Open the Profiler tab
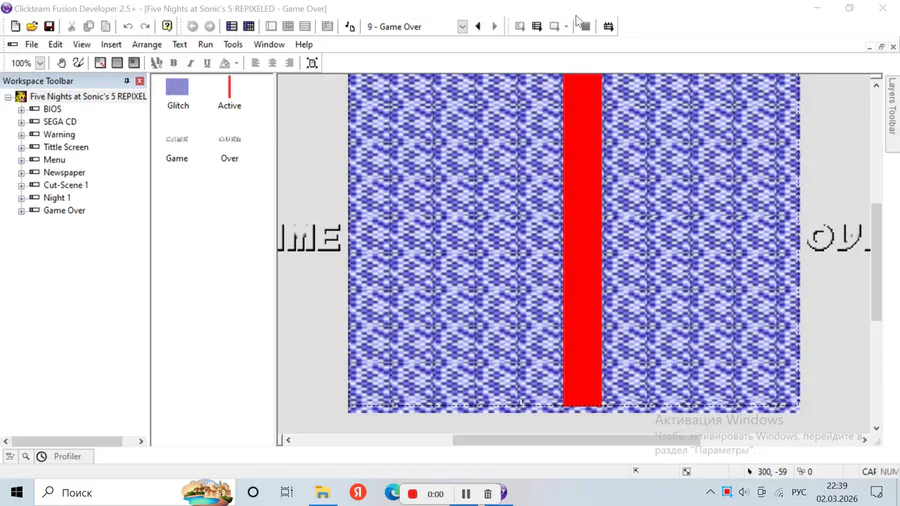The height and width of the screenshot is (506, 900). point(63,457)
